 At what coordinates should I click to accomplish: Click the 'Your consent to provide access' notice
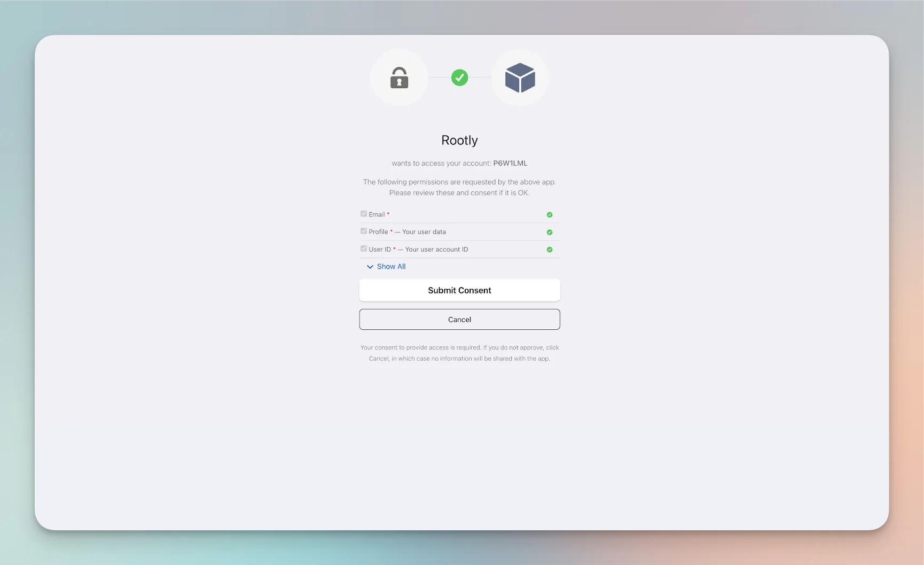click(459, 353)
